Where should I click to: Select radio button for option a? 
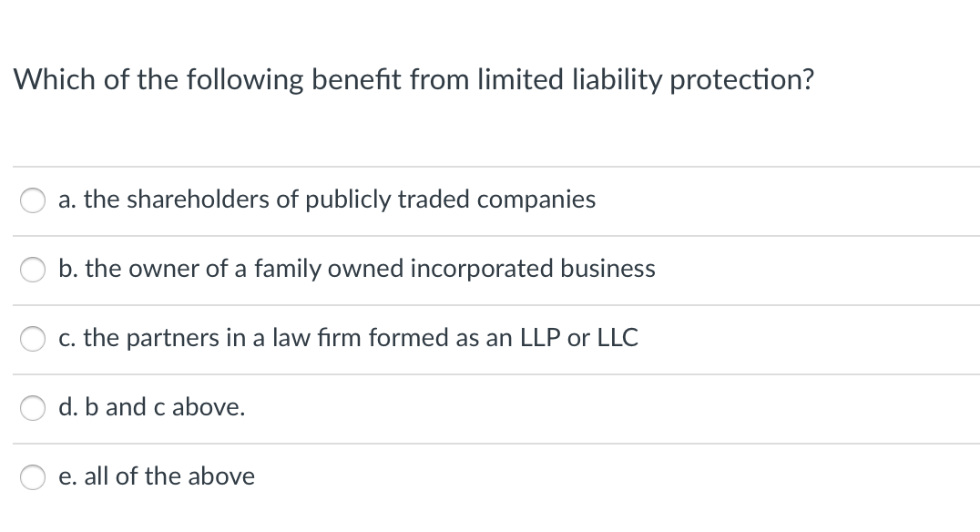click(x=33, y=200)
